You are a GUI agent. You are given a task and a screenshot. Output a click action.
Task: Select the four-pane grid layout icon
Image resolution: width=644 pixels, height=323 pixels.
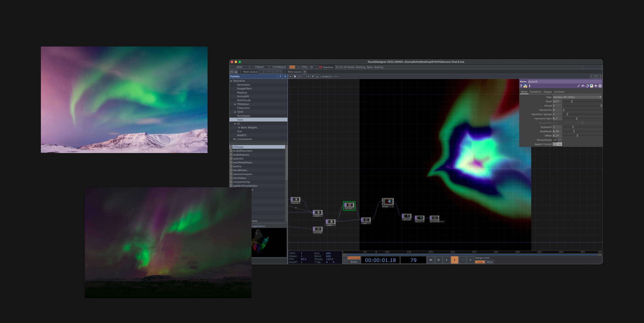(280, 72)
